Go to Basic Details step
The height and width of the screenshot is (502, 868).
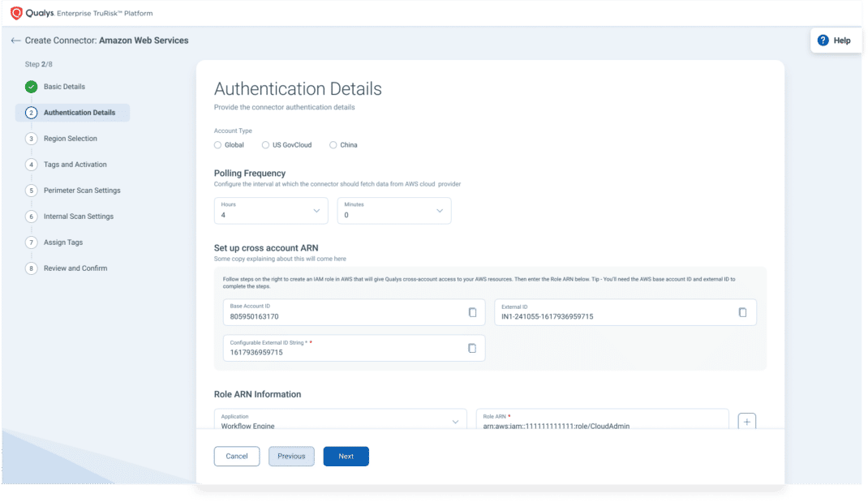(x=64, y=87)
